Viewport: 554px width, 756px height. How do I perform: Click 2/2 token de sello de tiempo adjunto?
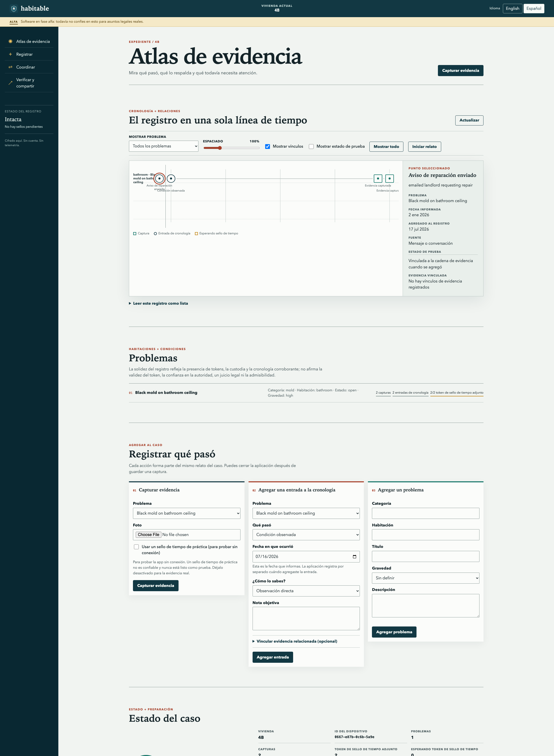click(x=457, y=393)
